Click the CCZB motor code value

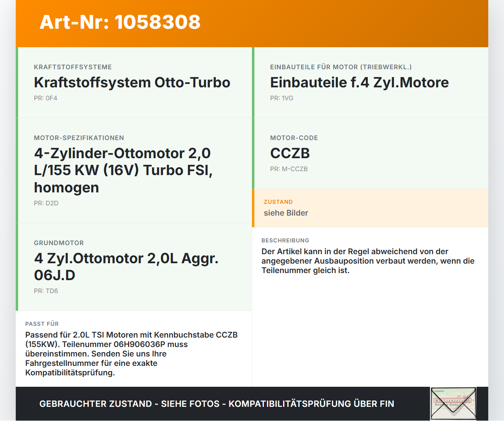[x=290, y=153]
